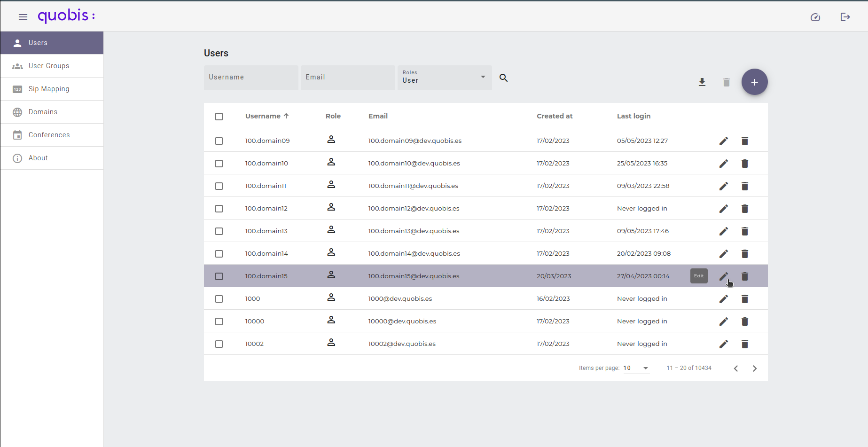
Task: Download users list via download icon
Action: coord(702,82)
